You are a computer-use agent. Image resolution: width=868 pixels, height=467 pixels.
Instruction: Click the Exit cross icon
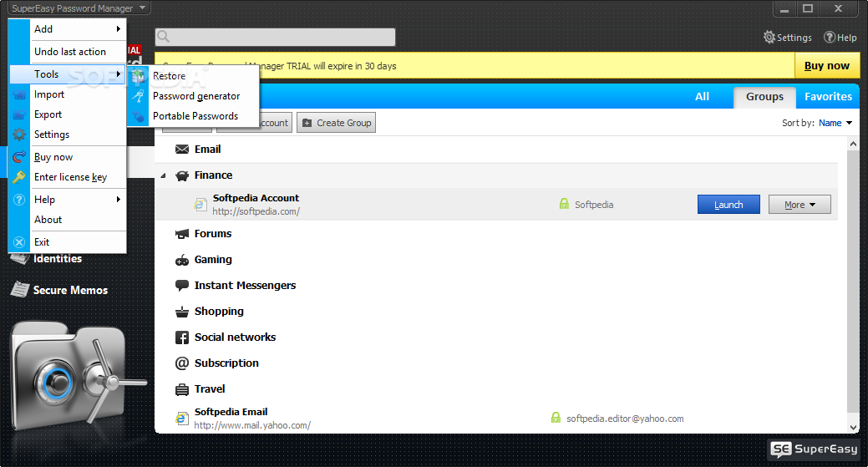pyautogui.click(x=19, y=242)
